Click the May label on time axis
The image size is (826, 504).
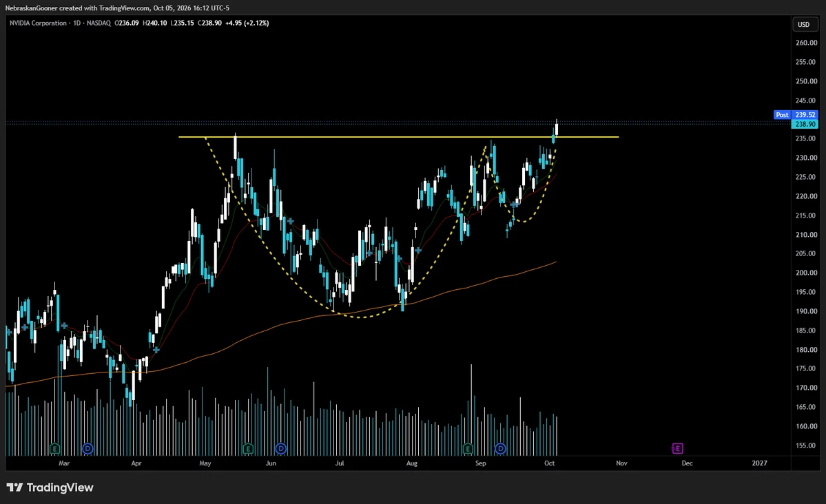coord(205,463)
